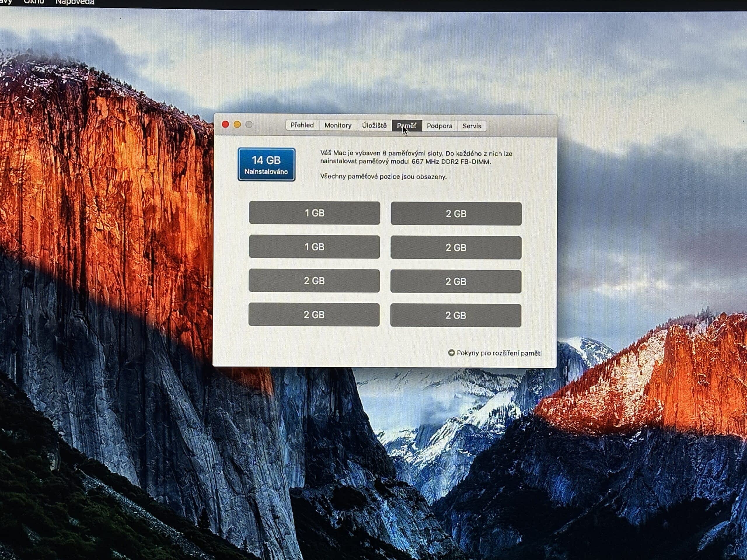The image size is (747, 560).
Task: Go to the Podpora tab
Action: (x=439, y=126)
